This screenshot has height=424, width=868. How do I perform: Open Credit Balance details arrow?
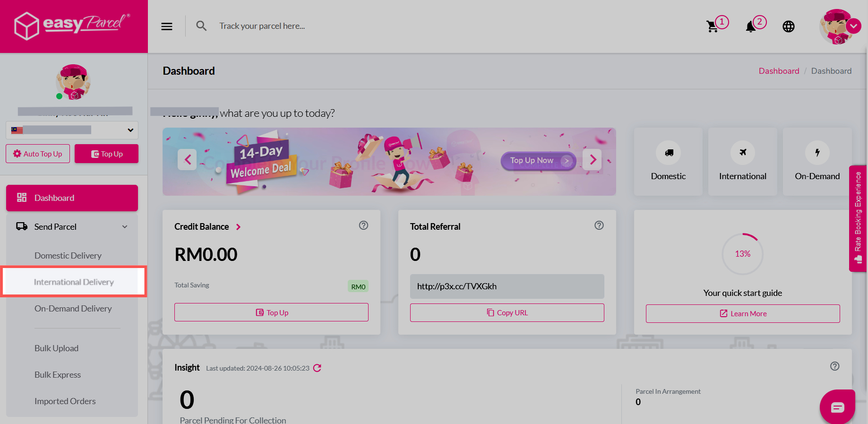tap(239, 227)
